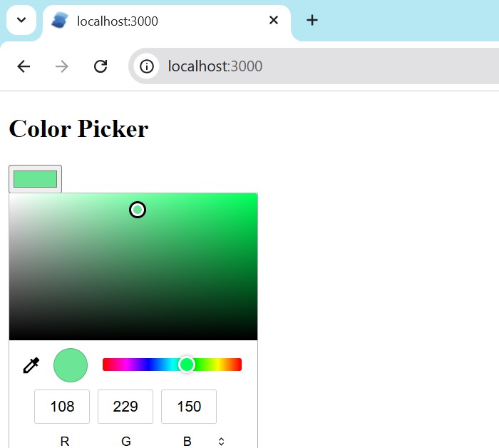Viewport: 499px width, 448px height.
Task: Click the G channel label
Action: pos(126,442)
